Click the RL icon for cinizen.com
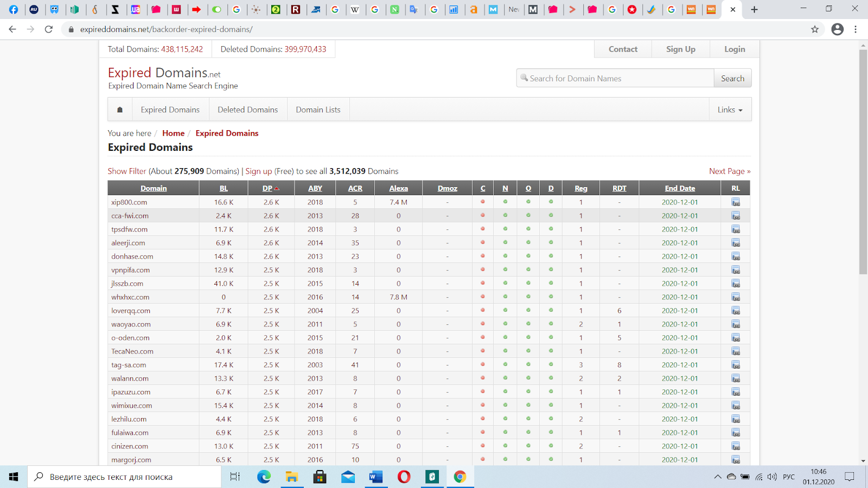This screenshot has height=488, width=868. point(736,446)
